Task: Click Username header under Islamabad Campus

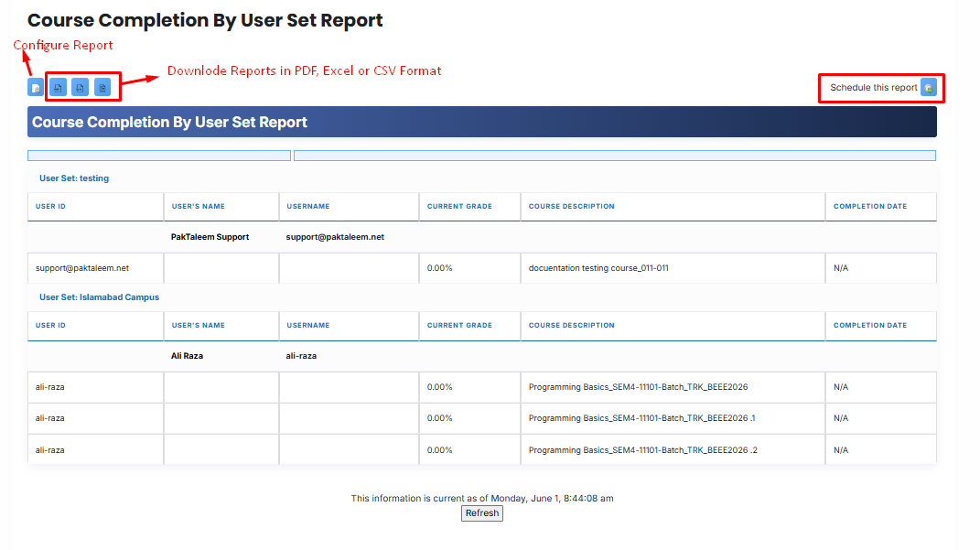Action: (x=308, y=326)
